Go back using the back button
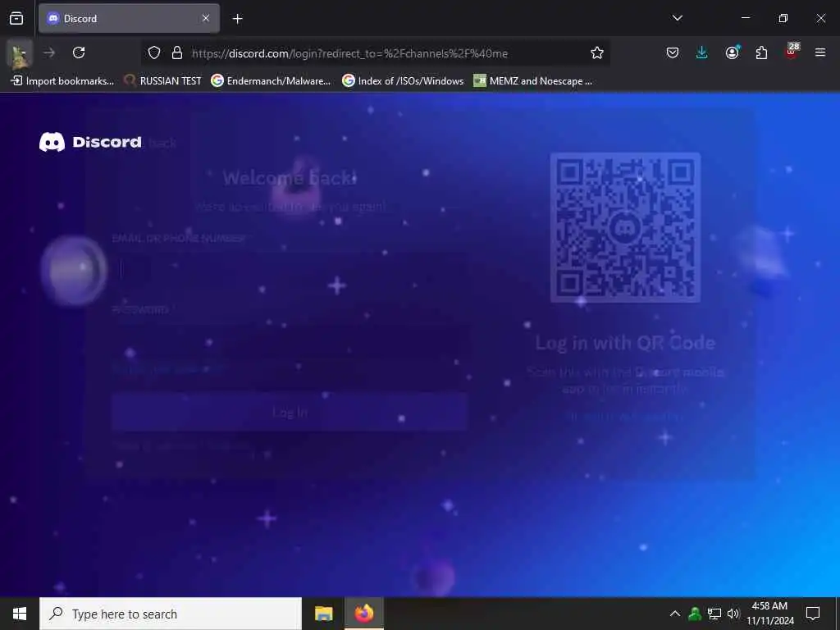This screenshot has width=840, height=630. [x=20, y=53]
